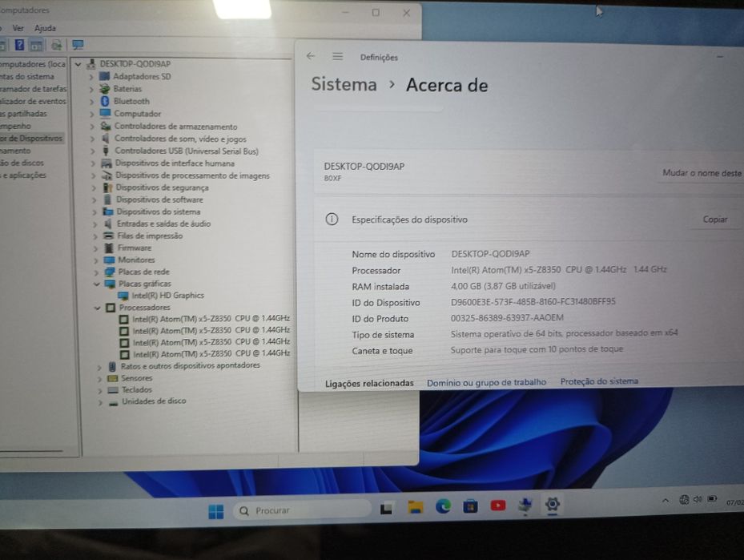
Task: Click the Sensores category icon
Action: tap(112, 378)
